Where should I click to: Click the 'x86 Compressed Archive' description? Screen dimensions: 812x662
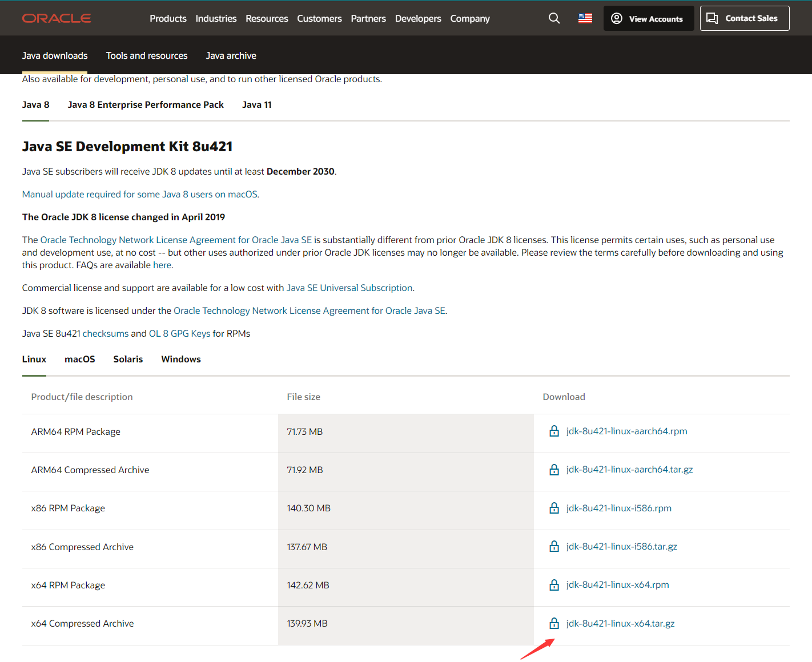pos(82,547)
